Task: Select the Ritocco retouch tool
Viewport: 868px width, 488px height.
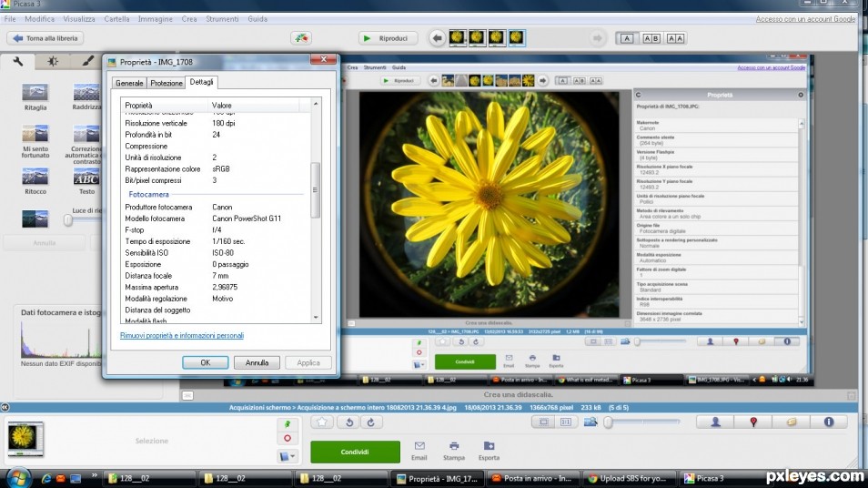Action: pyautogui.click(x=35, y=182)
